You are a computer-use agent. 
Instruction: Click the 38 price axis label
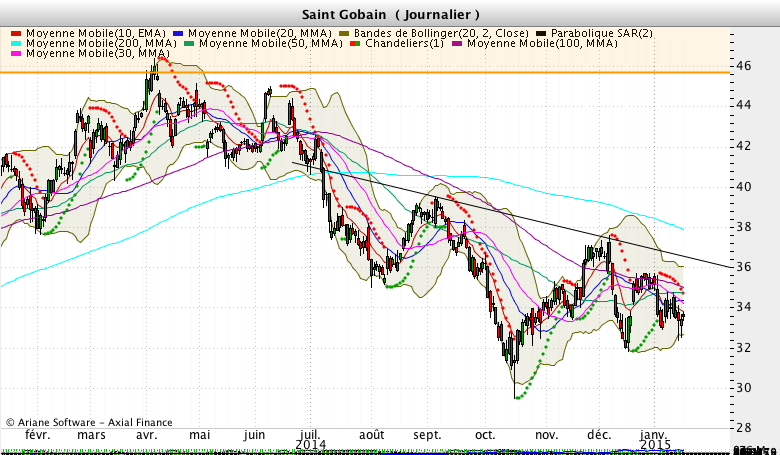[744, 227]
